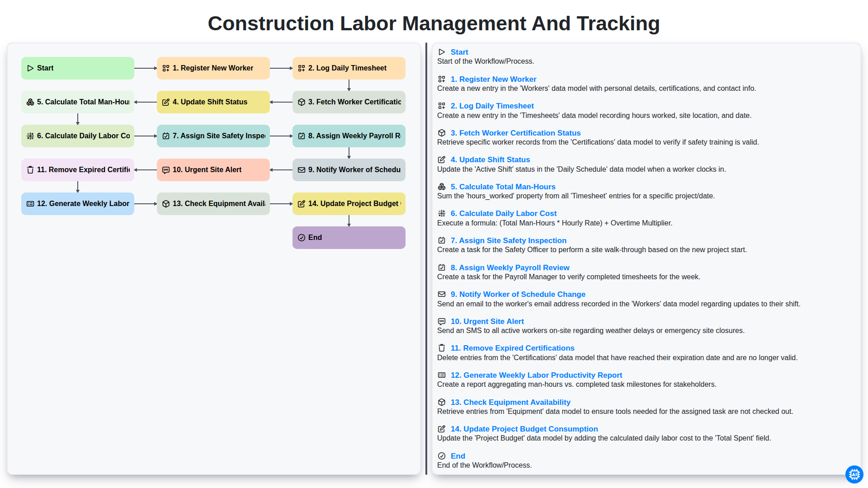Click the description starting 'Execute a formula: (Total Man-Hours'
Screen dimensions: 868x488
pyautogui.click(x=555, y=223)
